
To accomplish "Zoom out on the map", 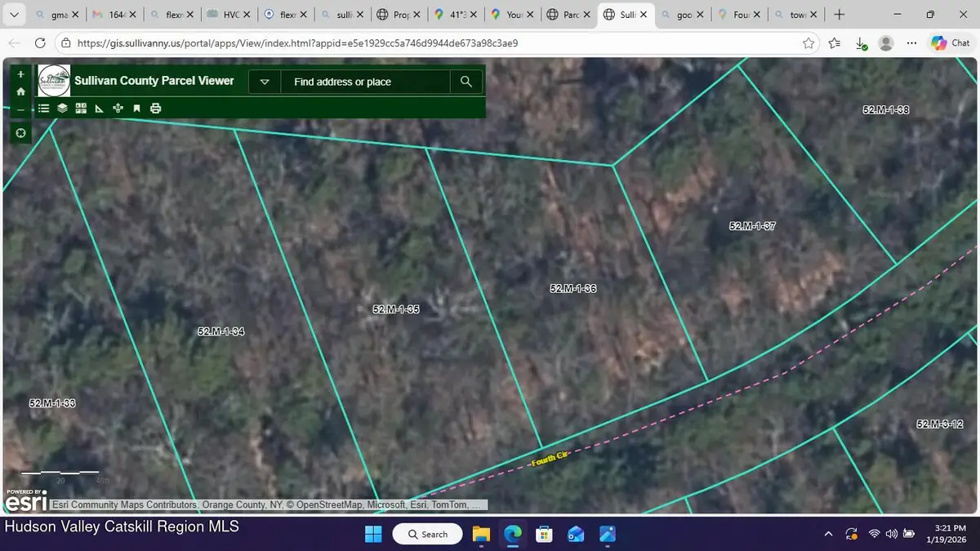I will (x=20, y=109).
